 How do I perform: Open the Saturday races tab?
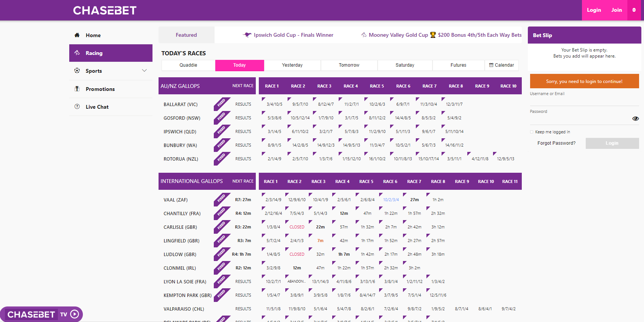(x=405, y=65)
